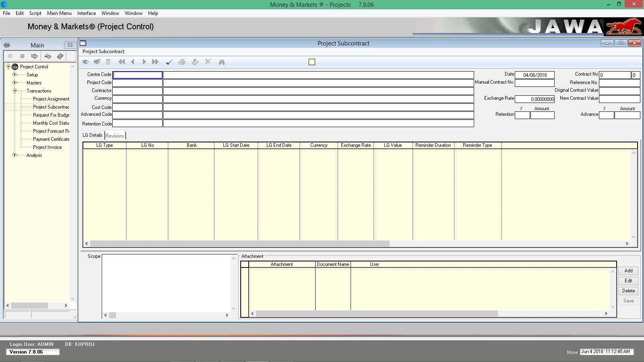
Task: Click the edit record toolbar icon
Action: click(x=97, y=62)
